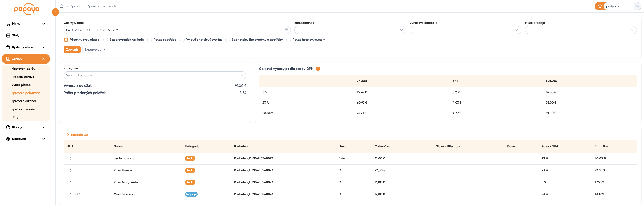Open the podpora account dropdown
The image size is (644, 205).
pos(637,6)
